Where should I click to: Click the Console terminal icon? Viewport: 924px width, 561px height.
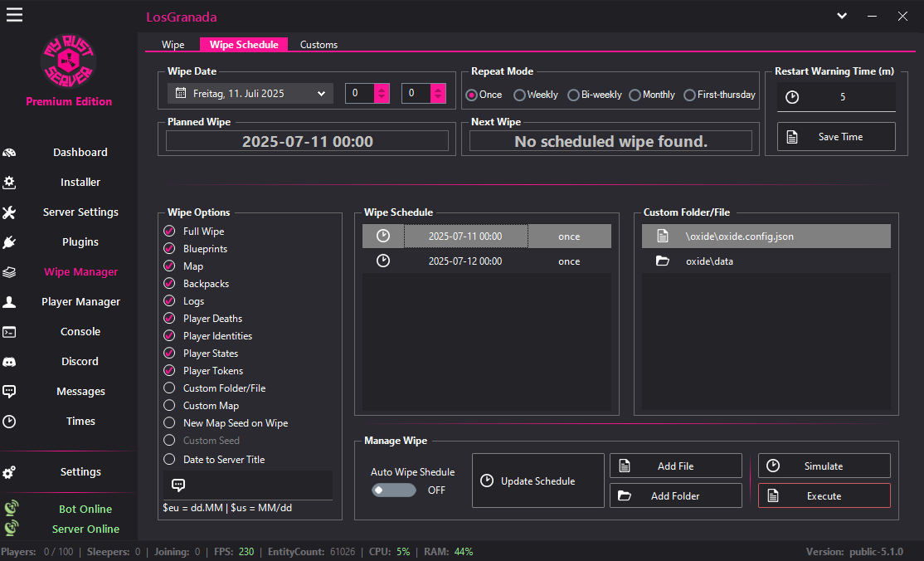(x=9, y=331)
